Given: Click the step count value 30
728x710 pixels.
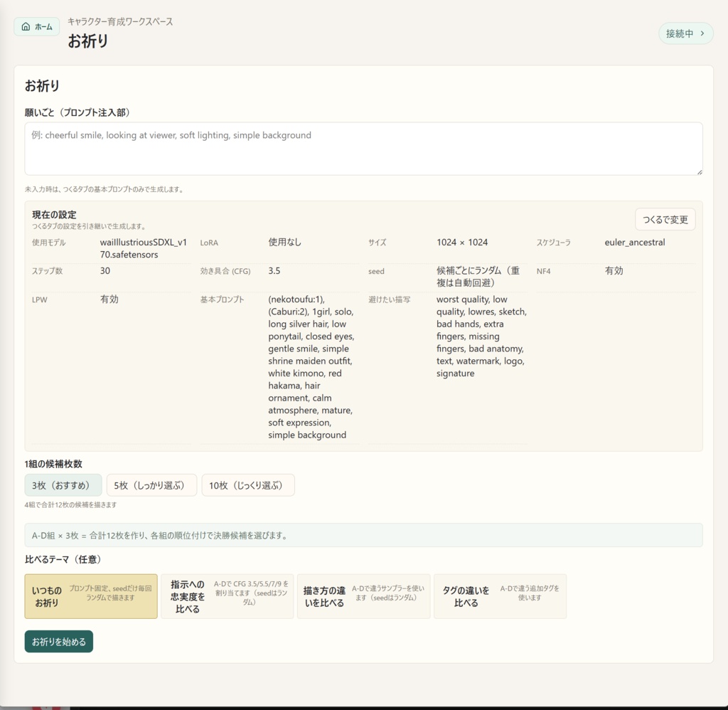Looking at the screenshot, I should (x=105, y=270).
